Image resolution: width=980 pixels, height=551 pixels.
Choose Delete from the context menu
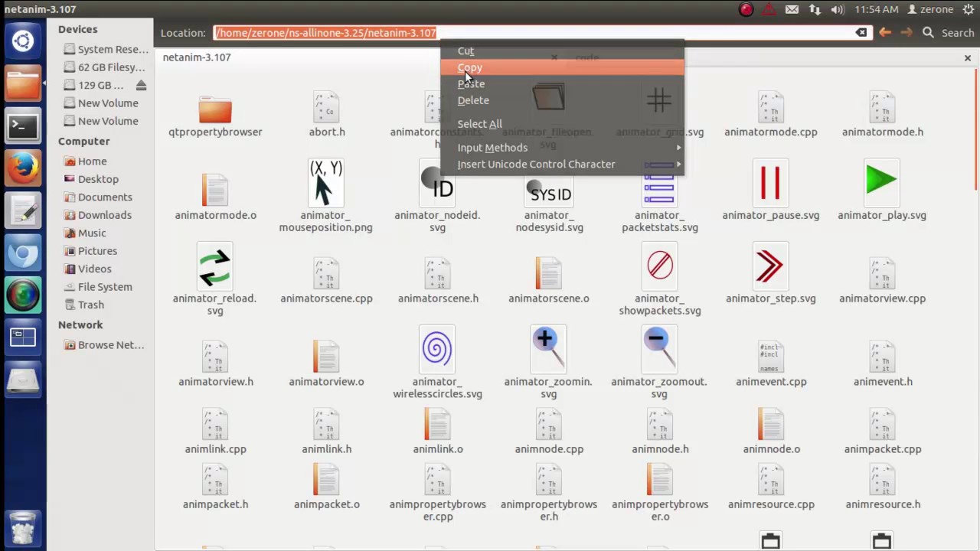point(562,100)
